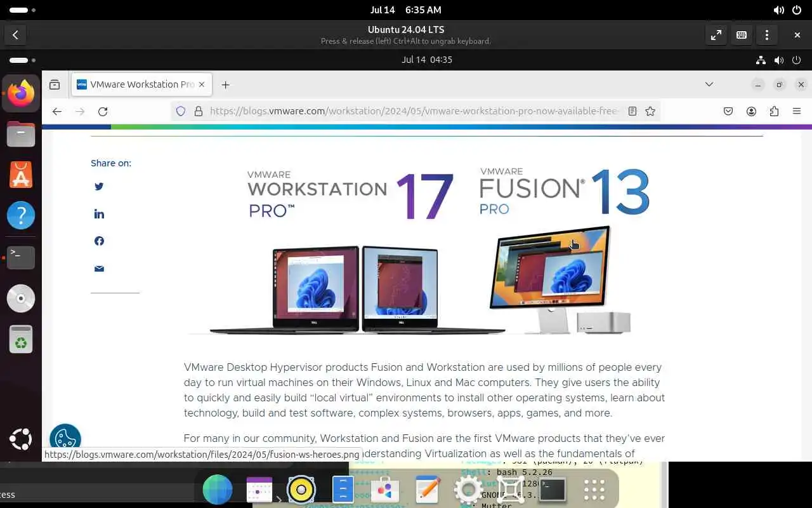Click the disc media icon in Ubuntu dock
The height and width of the screenshot is (508, 812).
click(x=21, y=298)
